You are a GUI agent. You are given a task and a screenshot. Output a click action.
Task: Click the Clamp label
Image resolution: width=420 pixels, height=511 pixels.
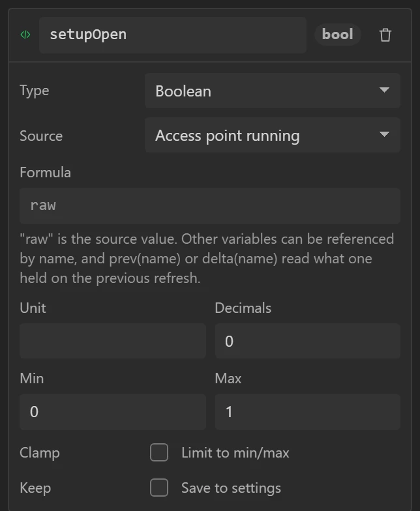click(x=40, y=452)
